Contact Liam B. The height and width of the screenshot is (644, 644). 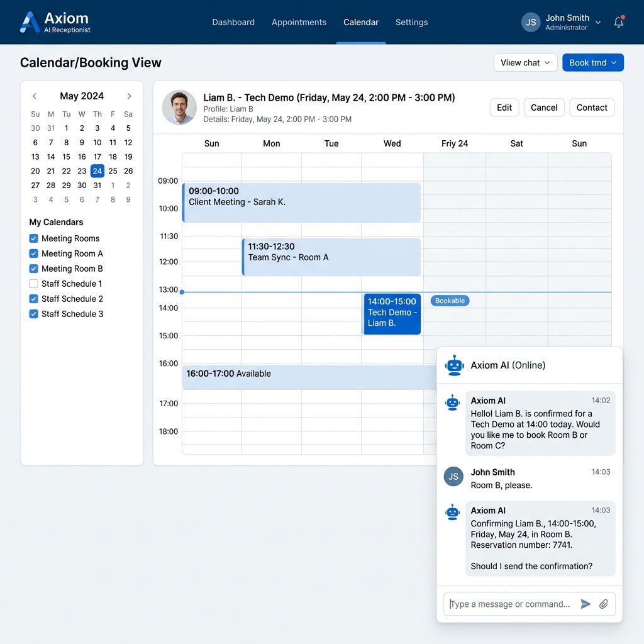pos(592,108)
